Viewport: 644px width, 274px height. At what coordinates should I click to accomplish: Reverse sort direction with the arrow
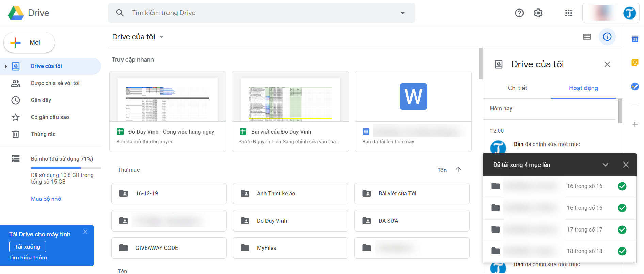coord(458,170)
